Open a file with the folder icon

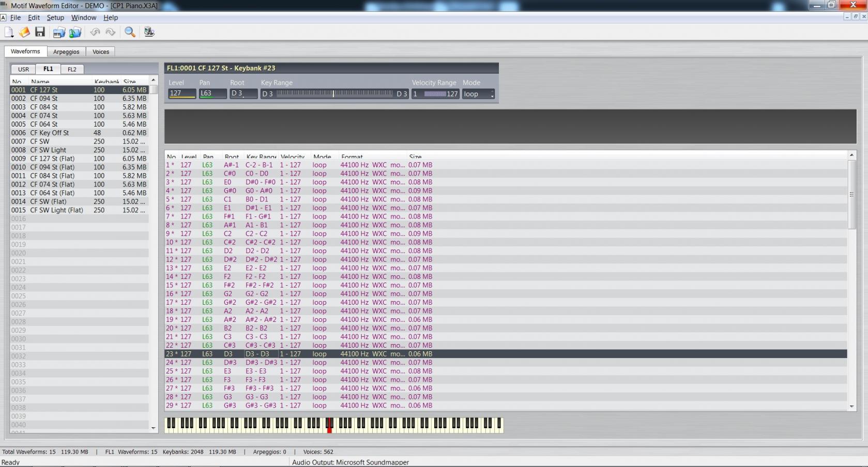point(24,32)
